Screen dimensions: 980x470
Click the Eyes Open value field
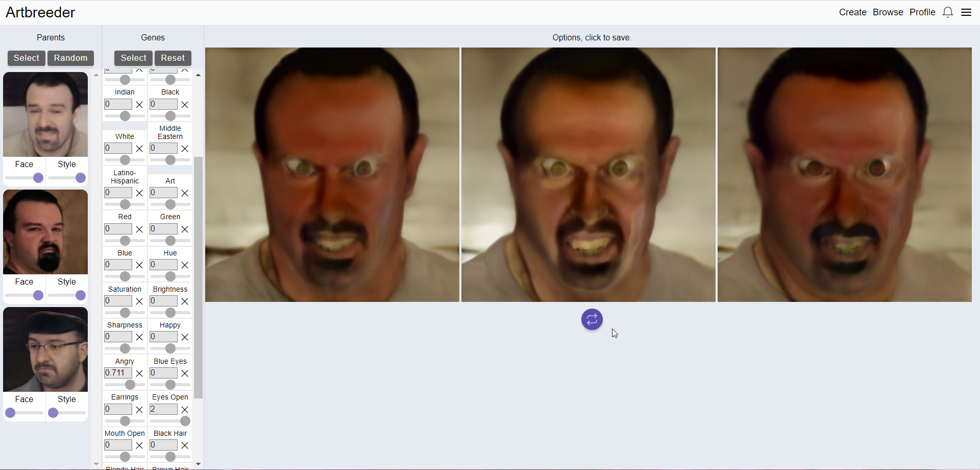pyautogui.click(x=164, y=409)
